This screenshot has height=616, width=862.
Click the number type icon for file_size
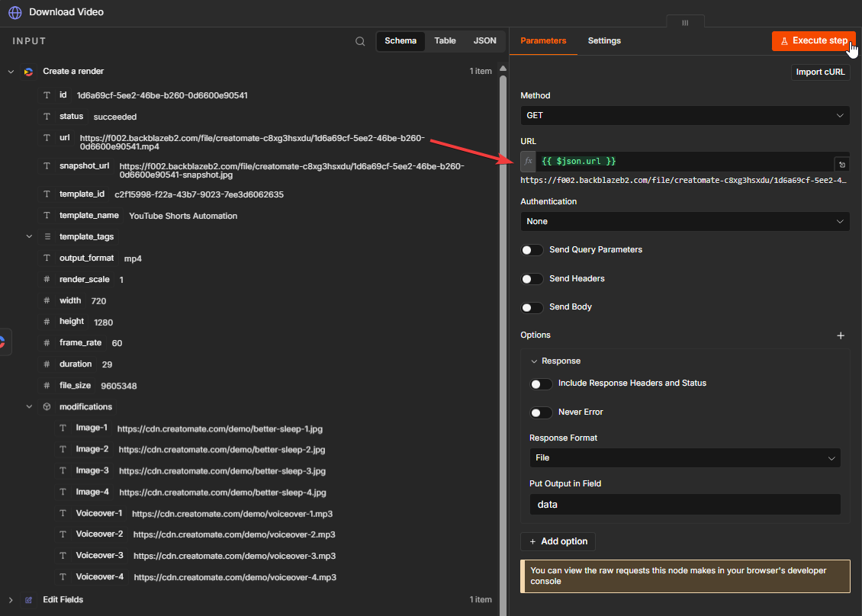[x=47, y=385]
